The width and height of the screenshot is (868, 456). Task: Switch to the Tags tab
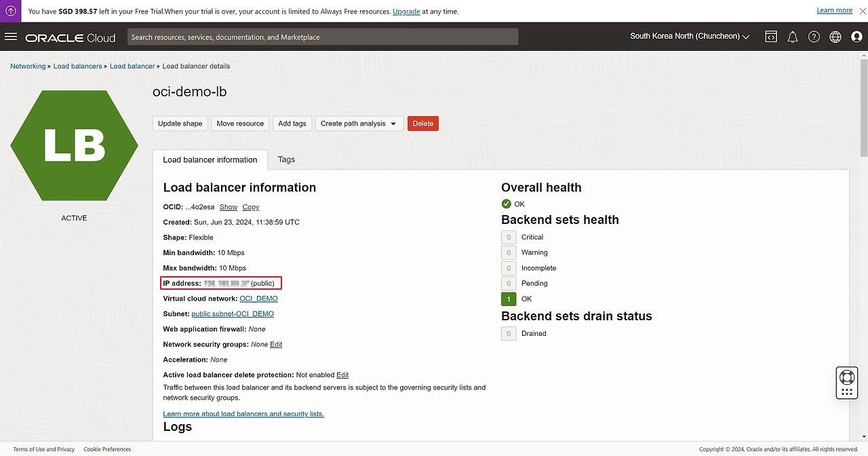click(x=286, y=159)
